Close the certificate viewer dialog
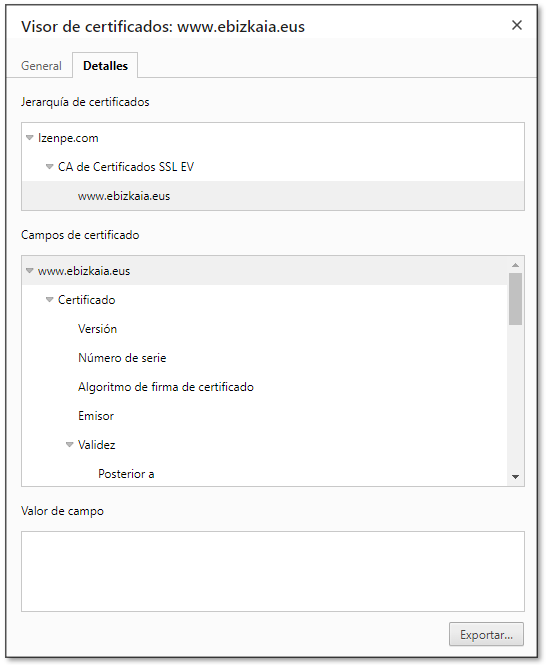Image resolution: width=546 pixels, height=665 pixels. [517, 25]
